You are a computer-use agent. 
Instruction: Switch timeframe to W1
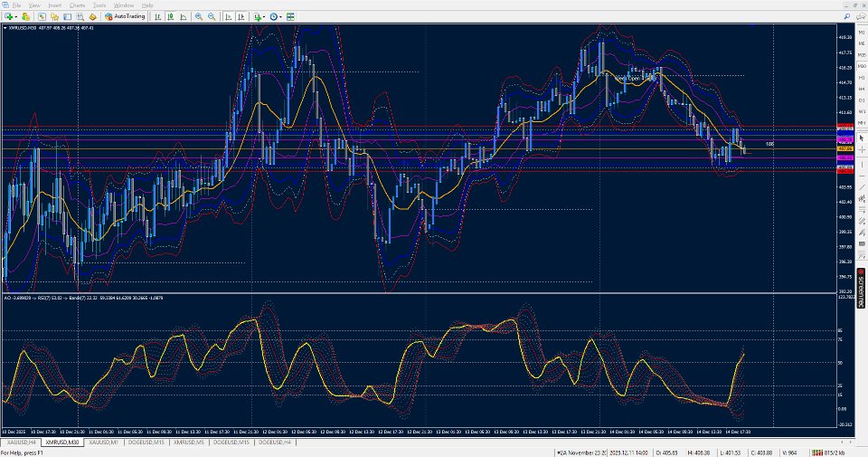click(x=862, y=111)
